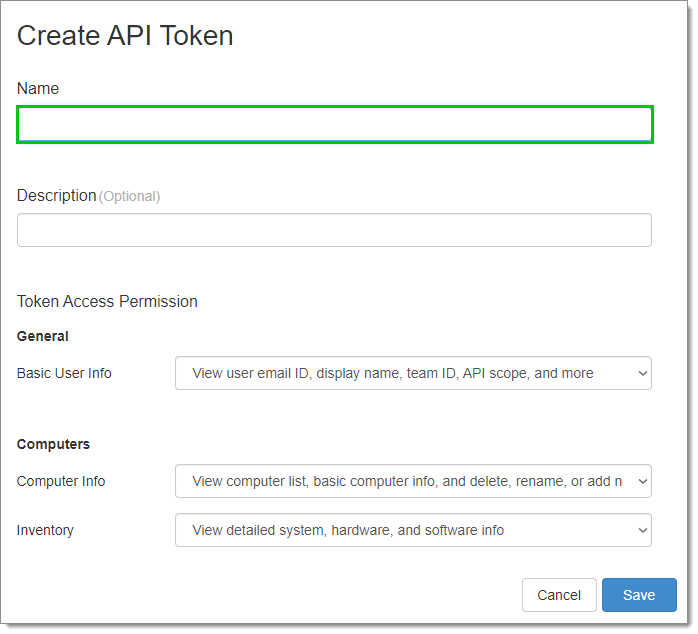The image size is (698, 634).
Task: Click the Save button
Action: (x=639, y=595)
